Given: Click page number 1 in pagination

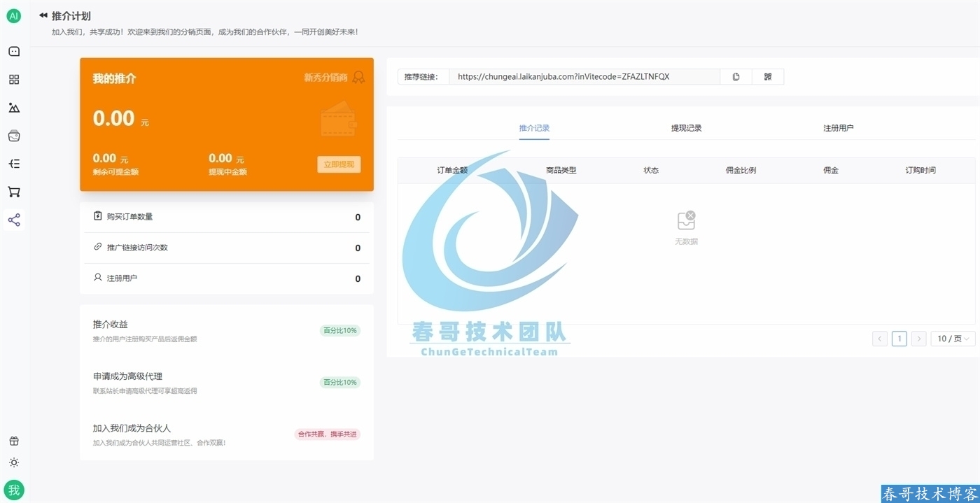Looking at the screenshot, I should pos(899,339).
